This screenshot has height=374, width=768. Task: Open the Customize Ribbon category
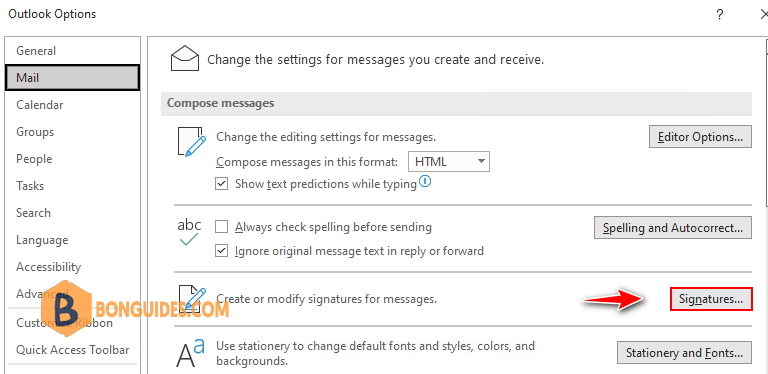(72, 323)
